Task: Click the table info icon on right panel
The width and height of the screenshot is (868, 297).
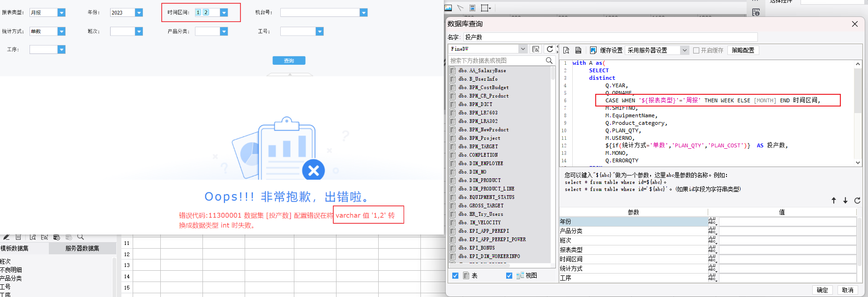Action: (756, 12)
